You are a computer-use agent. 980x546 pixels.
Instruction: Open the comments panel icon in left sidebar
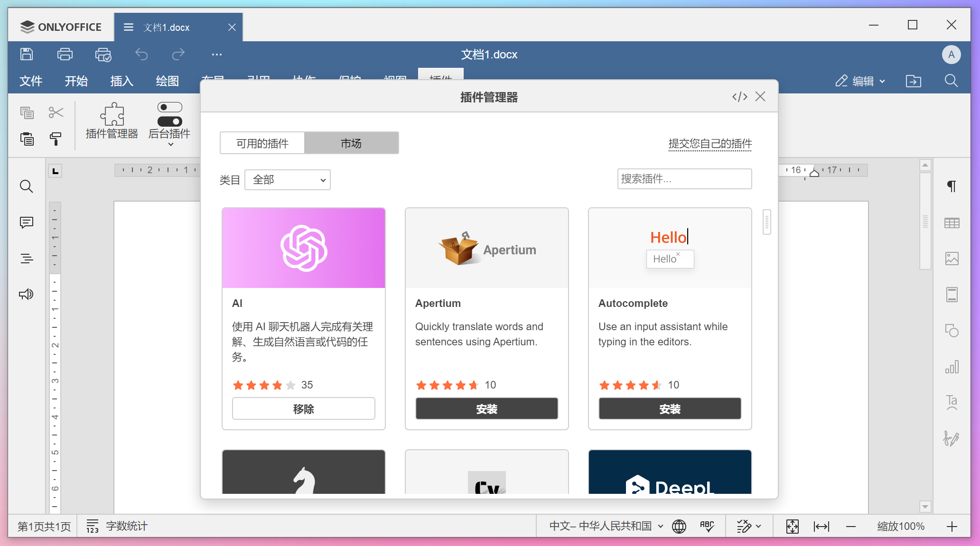point(27,222)
